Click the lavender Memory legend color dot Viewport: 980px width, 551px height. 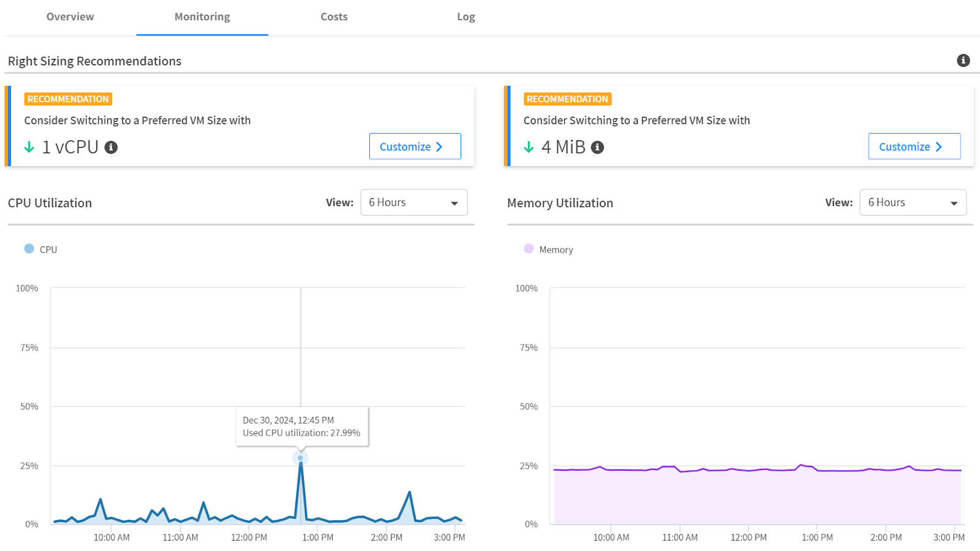pos(529,249)
